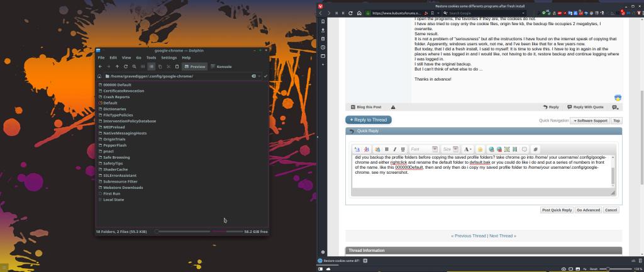Open Vivaldi's Downloads panel icon in sidebar

tap(323, 30)
